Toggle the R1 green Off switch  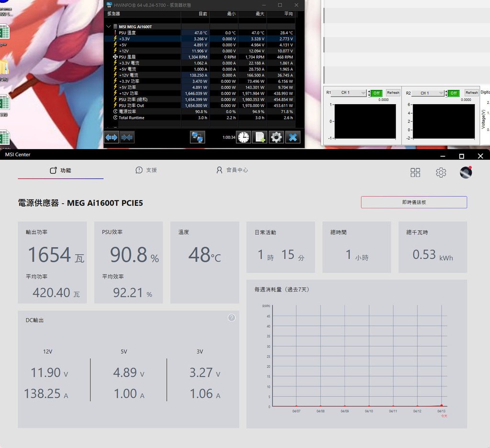point(377,93)
